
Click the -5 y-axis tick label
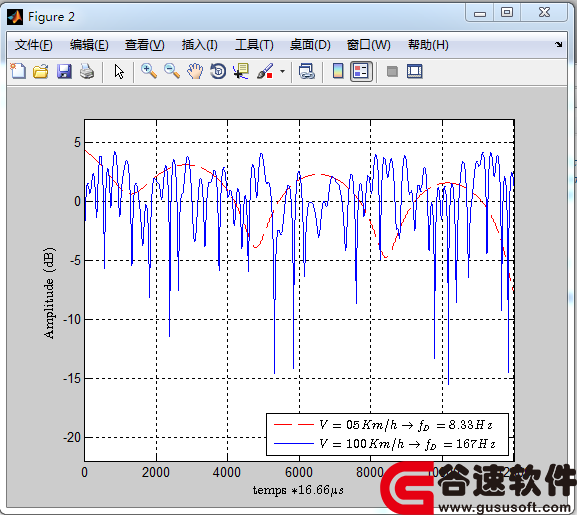76,260
